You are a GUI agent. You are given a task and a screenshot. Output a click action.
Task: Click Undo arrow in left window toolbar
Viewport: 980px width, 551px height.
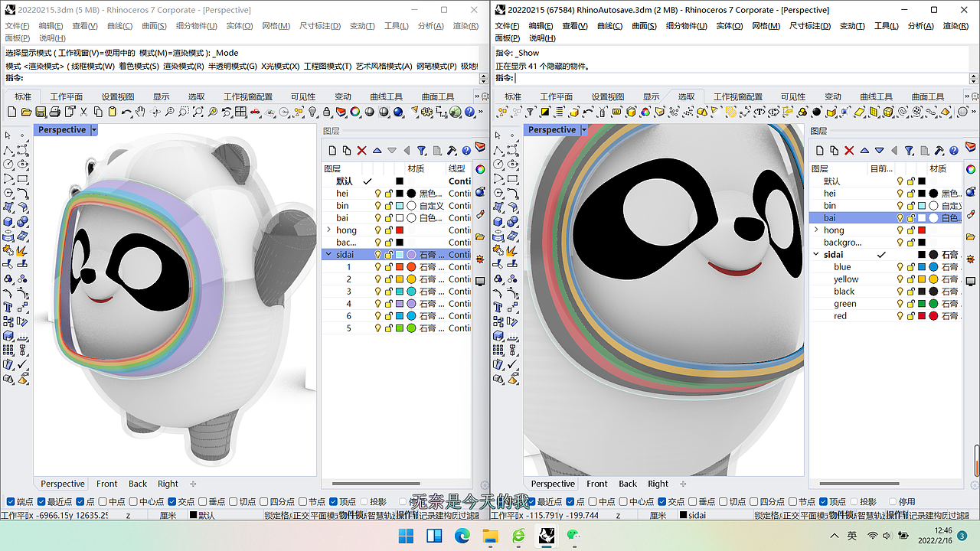click(126, 112)
